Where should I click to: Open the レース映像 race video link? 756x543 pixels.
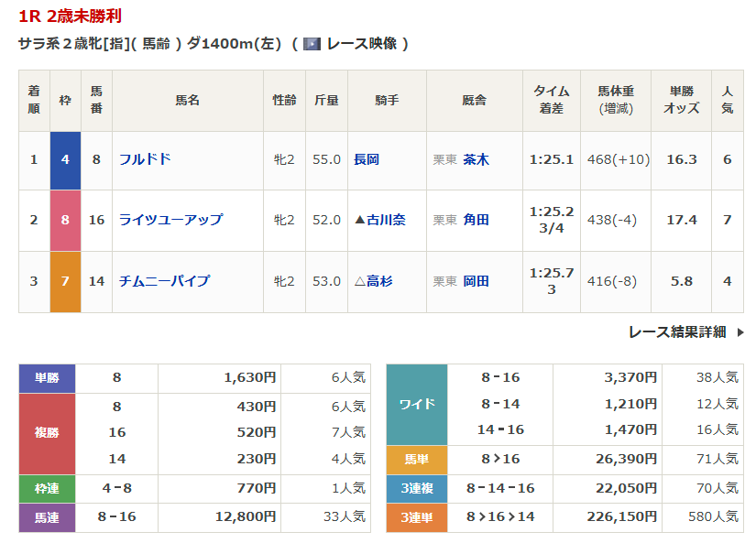(361, 43)
